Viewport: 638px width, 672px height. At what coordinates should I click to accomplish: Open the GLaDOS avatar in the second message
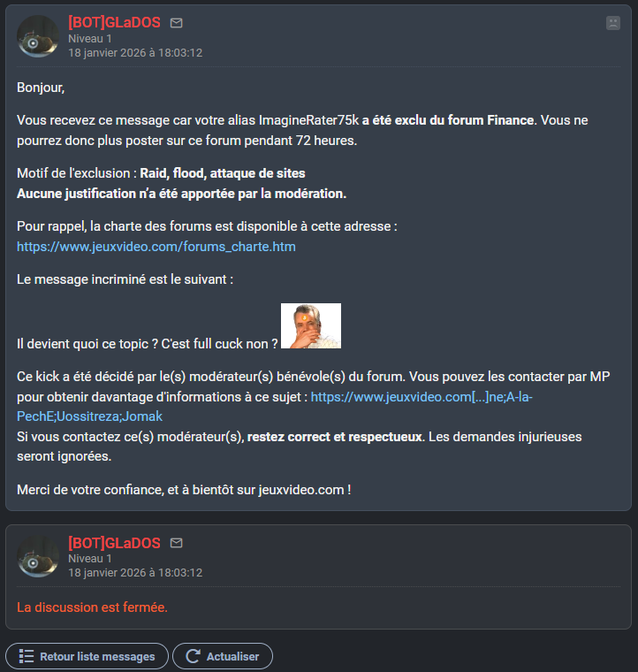pos(39,557)
